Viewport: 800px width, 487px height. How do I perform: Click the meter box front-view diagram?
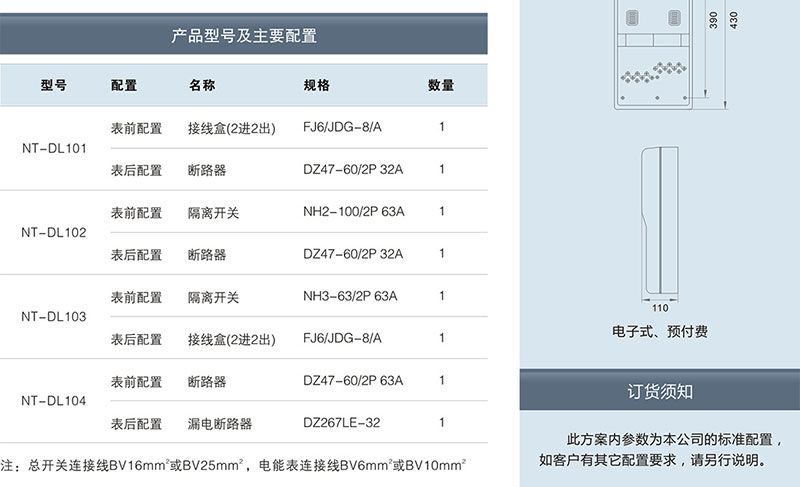tap(653, 55)
